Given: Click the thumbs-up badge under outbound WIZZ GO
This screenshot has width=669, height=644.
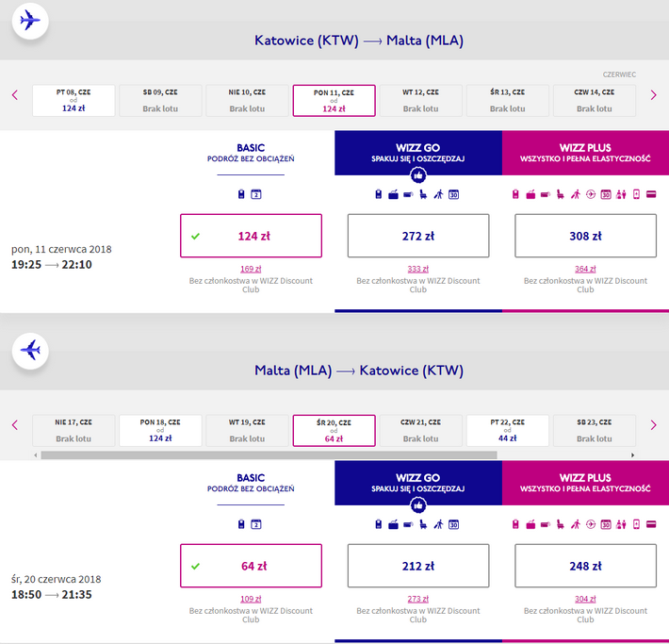Looking at the screenshot, I should 418,175.
